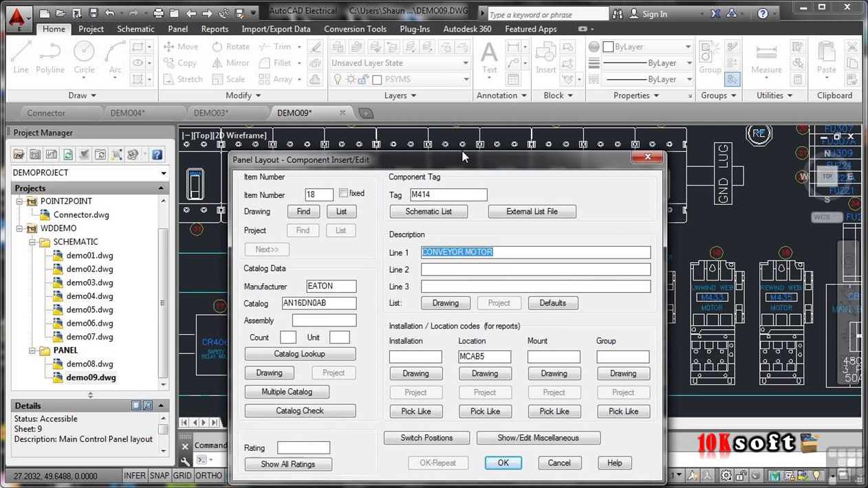Click the title bar Help question icon
The height and width of the screenshot is (488, 868).
click(763, 14)
